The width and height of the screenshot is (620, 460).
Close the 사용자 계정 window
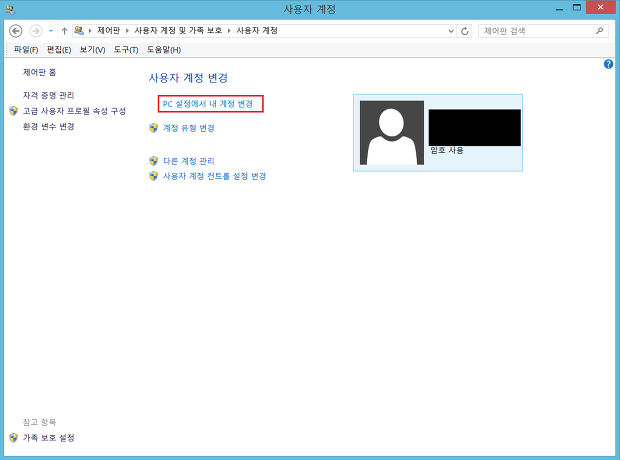coord(601,8)
